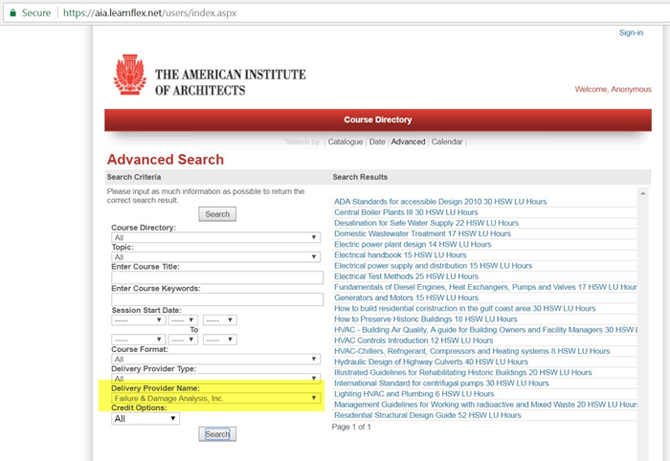Open ADA Standards for accessible Design course
The image size is (670, 461).
point(440,202)
